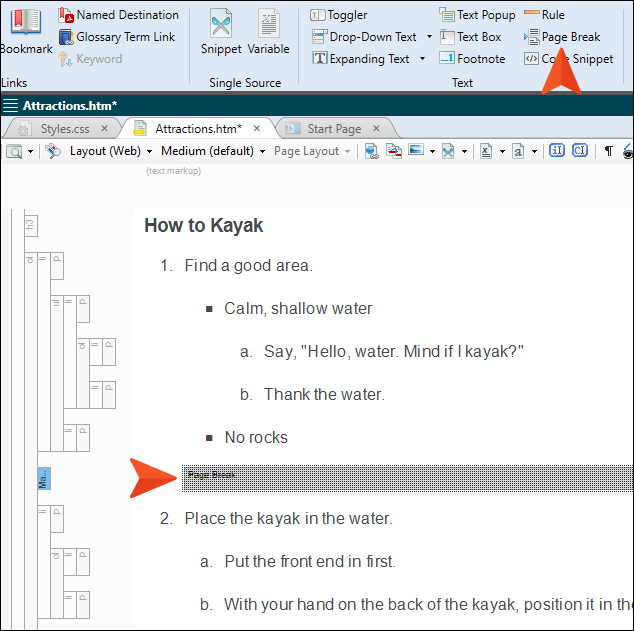Screen dimensions: 634x631
Task: Click the Footnote button
Action: pyautogui.click(x=472, y=59)
